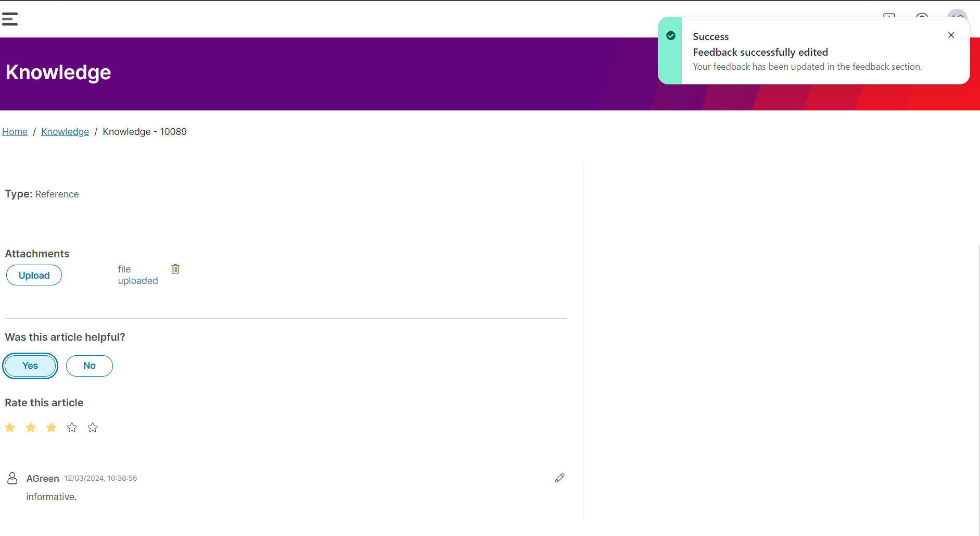Click the edit pencil on AGreen's feedback
Image resolution: width=980 pixels, height=536 pixels.
[559, 478]
